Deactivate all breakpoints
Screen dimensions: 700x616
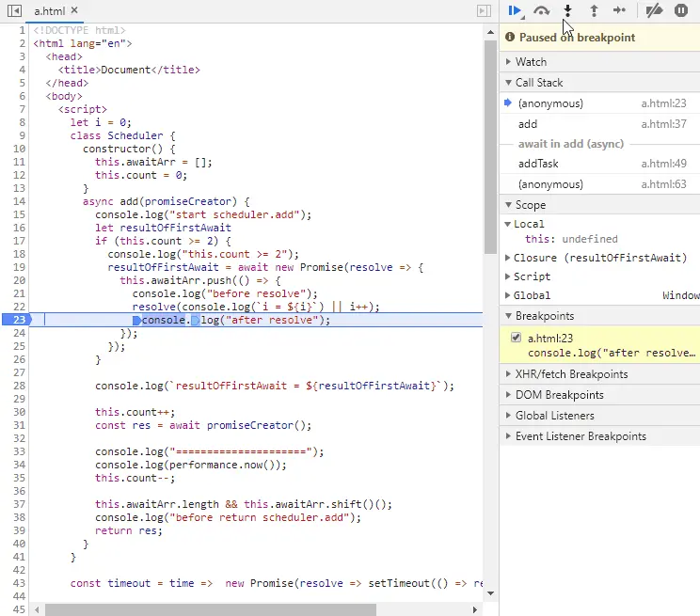(x=655, y=10)
